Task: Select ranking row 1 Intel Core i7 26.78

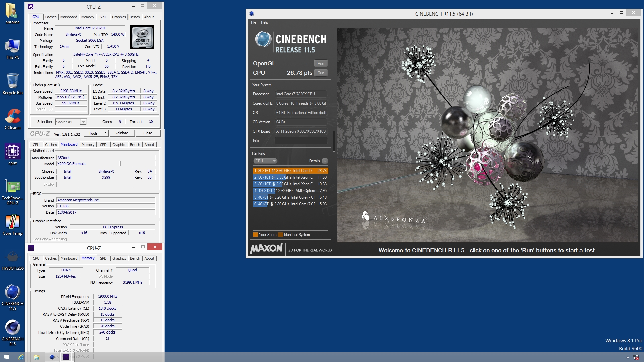Action: [x=290, y=171]
